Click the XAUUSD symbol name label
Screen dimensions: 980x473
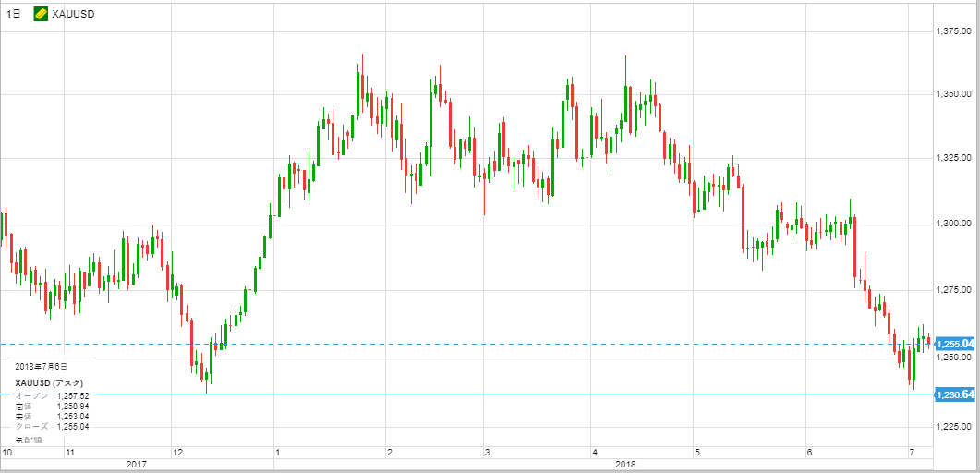tap(72, 15)
